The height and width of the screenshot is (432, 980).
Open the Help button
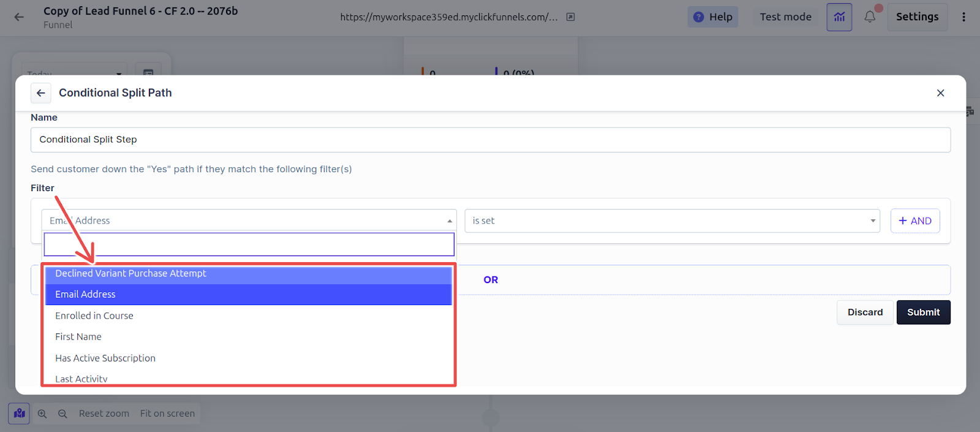(x=713, y=17)
